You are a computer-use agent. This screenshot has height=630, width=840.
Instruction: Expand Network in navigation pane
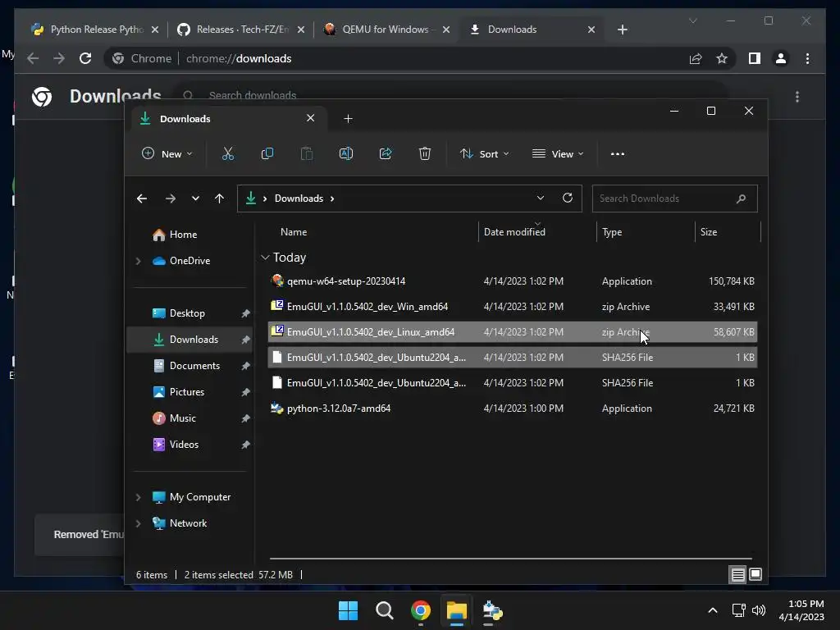[x=138, y=523]
